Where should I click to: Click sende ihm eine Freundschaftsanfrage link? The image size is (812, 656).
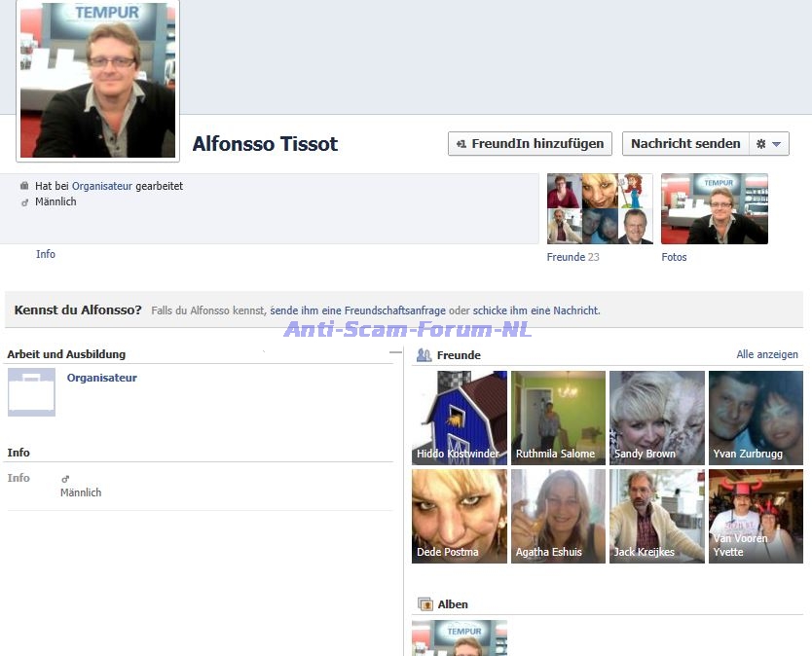click(357, 310)
